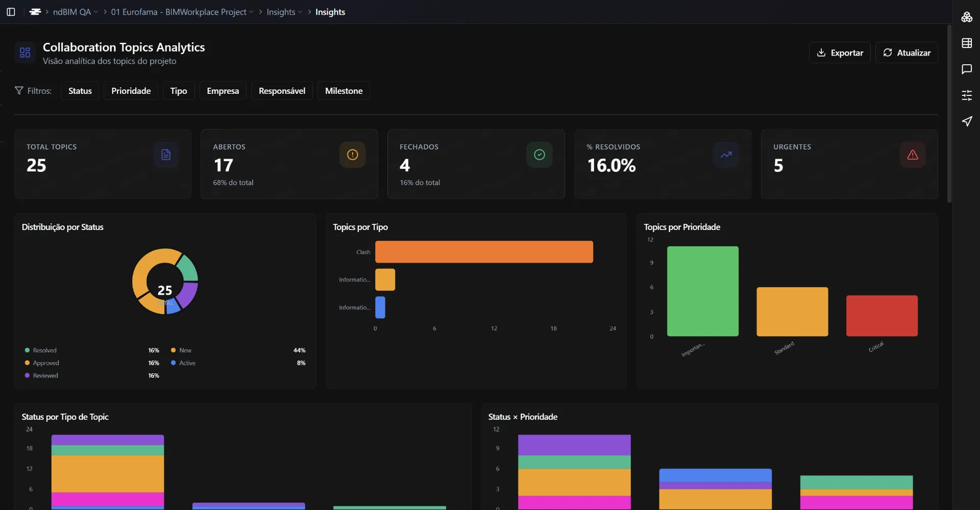
Task: Toggle the left sidebar panel icon
Action: 11,12
